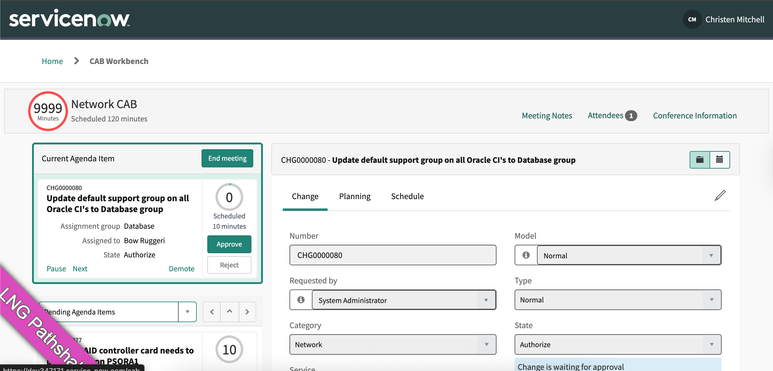Image resolution: width=773 pixels, height=371 pixels.
Task: Click the CHG0000080 header title
Action: (428, 160)
